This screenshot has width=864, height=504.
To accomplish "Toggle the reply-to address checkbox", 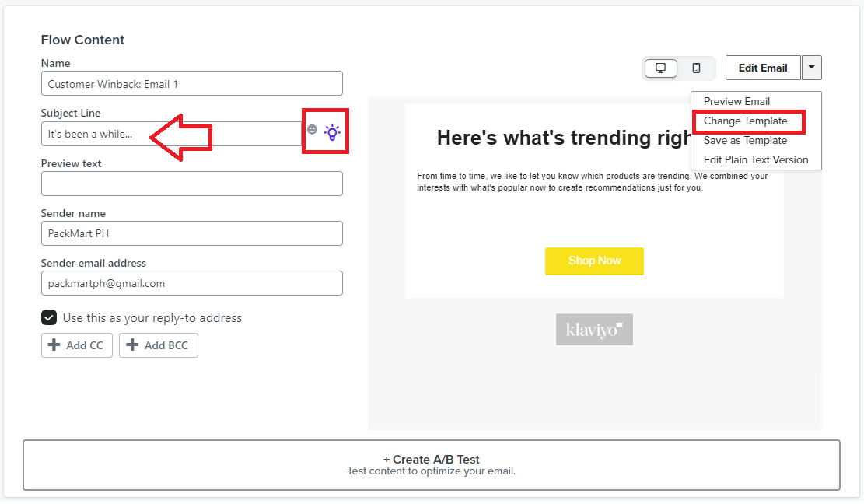I will point(49,318).
